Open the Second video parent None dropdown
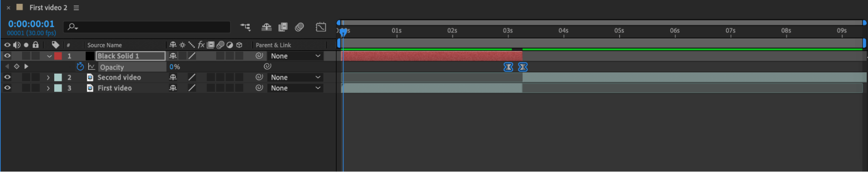The height and width of the screenshot is (172, 868). 295,78
